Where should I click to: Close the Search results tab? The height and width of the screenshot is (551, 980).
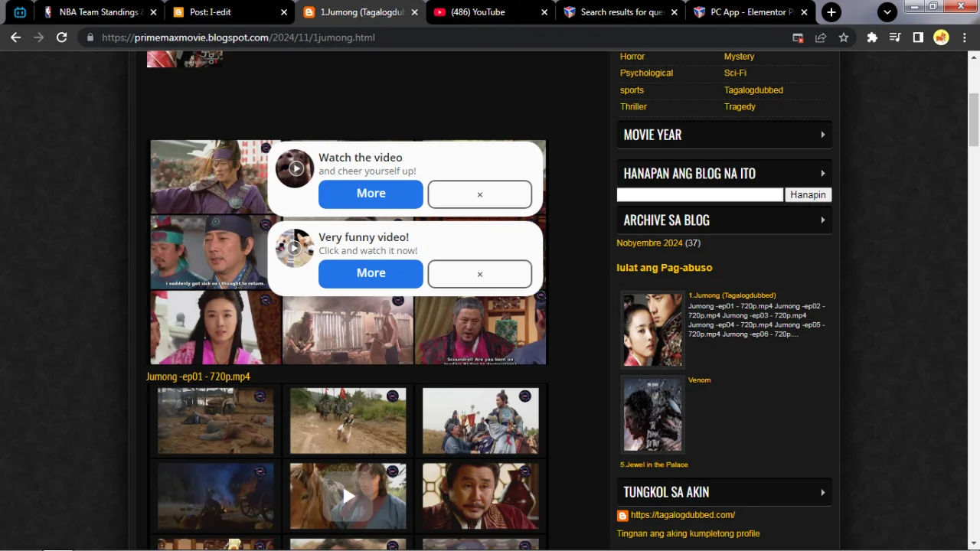point(675,12)
